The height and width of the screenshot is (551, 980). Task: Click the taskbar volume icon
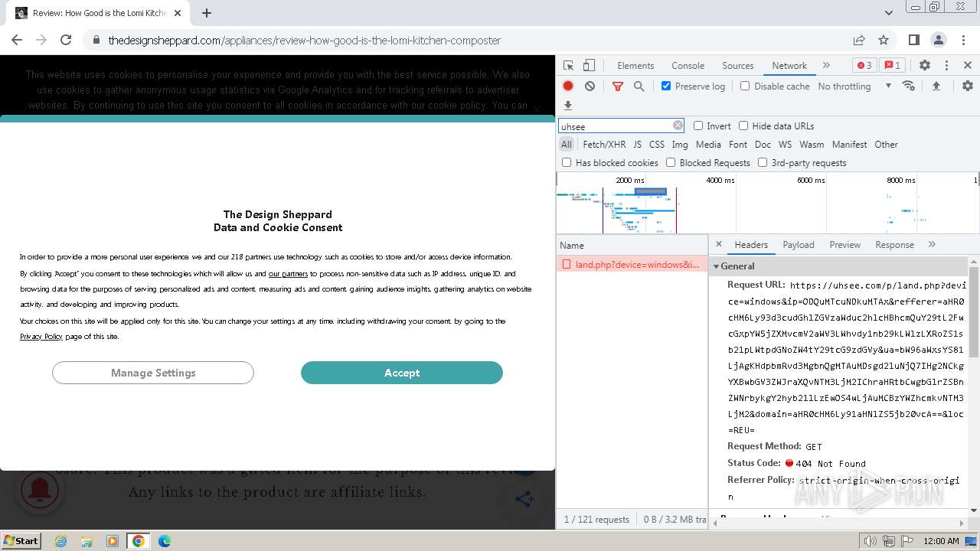tap(870, 541)
